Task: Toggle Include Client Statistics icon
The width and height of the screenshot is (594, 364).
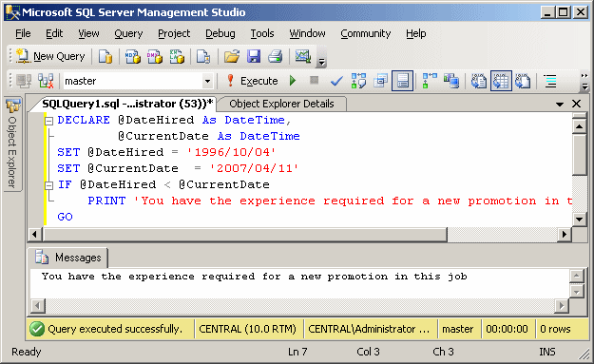Action: pyautogui.click(x=451, y=81)
